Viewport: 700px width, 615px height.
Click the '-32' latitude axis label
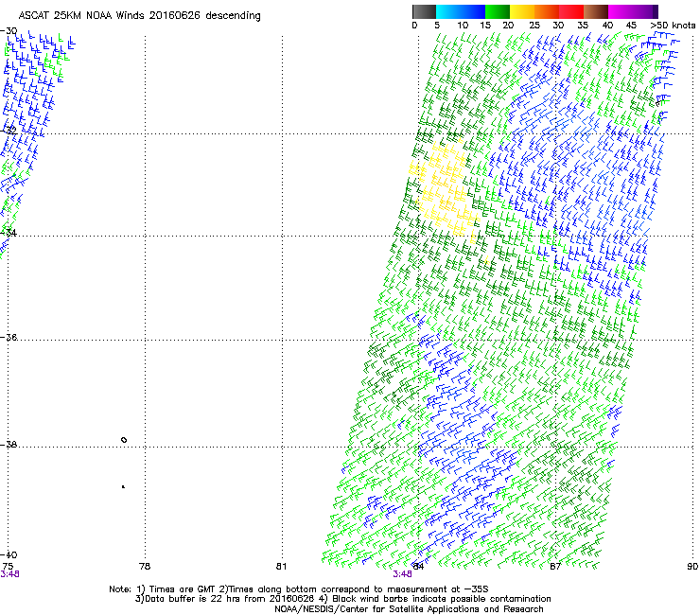click(x=9, y=130)
